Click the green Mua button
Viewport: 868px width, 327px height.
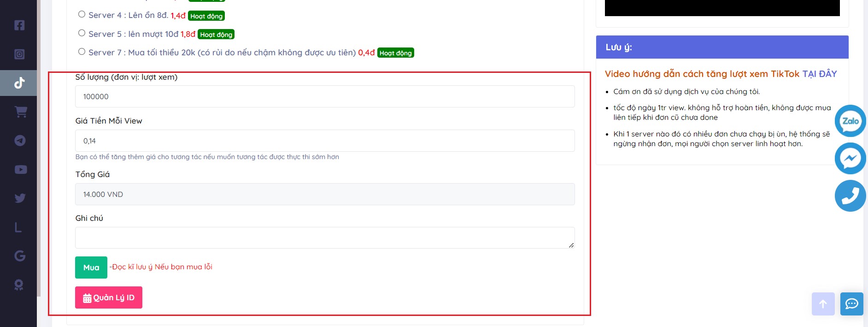coord(91,268)
